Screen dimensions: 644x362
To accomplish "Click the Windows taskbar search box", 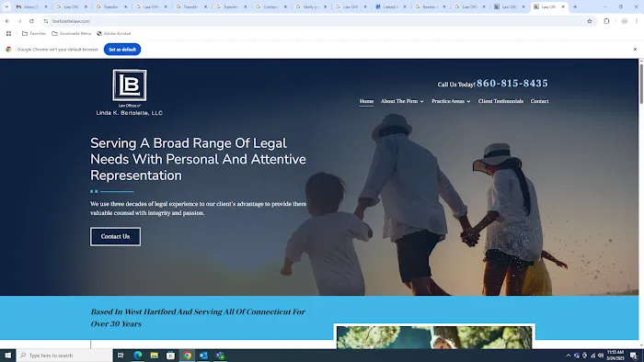I will click(65, 356).
